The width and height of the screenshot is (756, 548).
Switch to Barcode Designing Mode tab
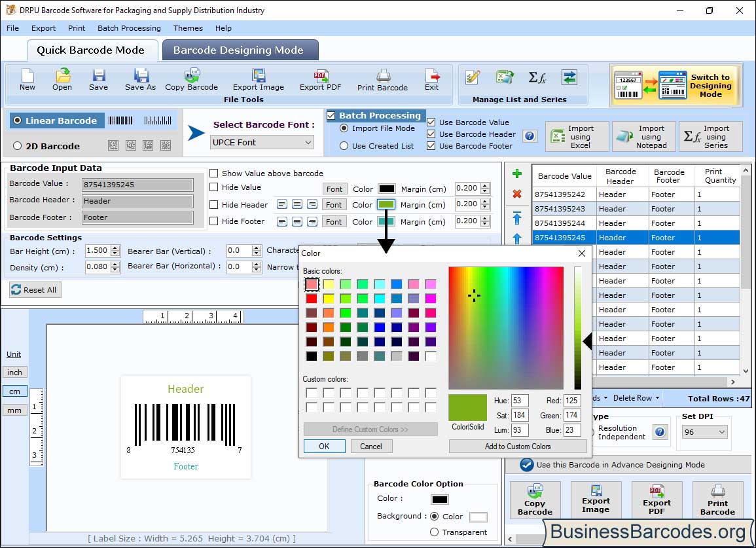pyautogui.click(x=240, y=50)
